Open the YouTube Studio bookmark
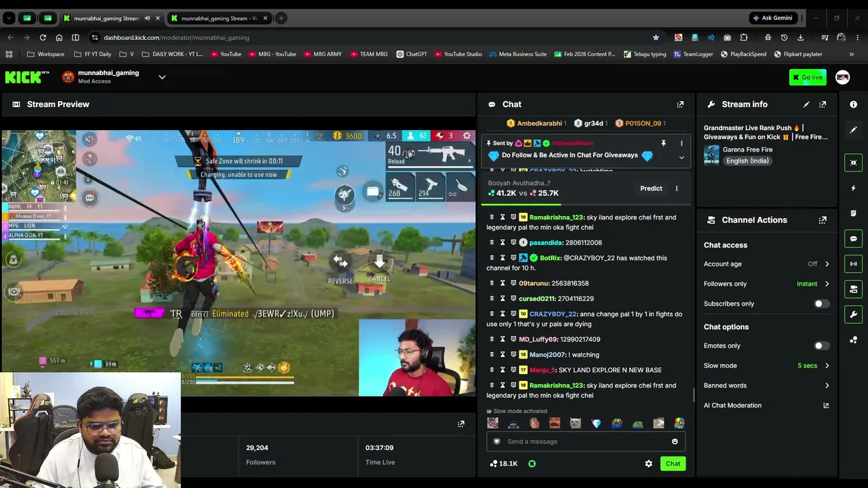The width and height of the screenshot is (868, 488). 458,54
